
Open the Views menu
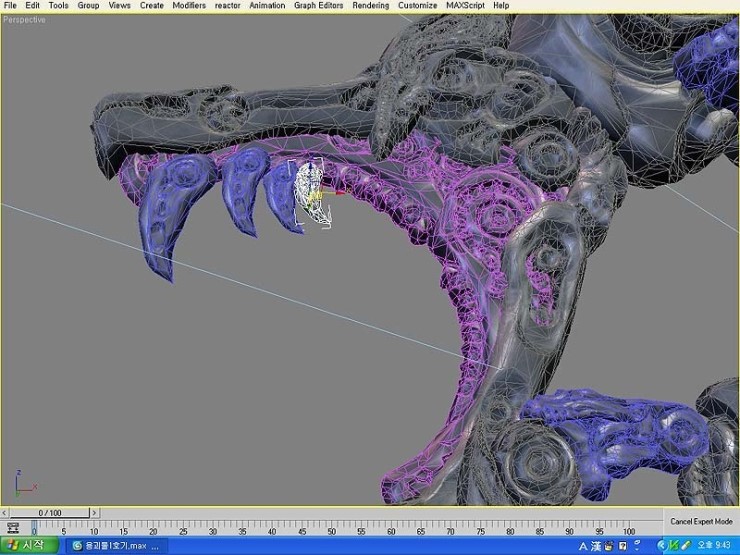[119, 6]
